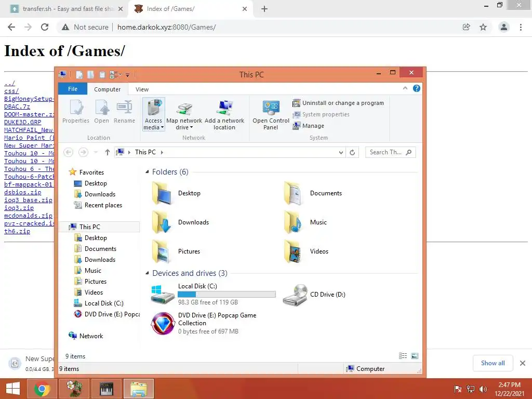Refresh the This PC view
Image resolution: width=532 pixels, height=399 pixels.
coord(352,152)
